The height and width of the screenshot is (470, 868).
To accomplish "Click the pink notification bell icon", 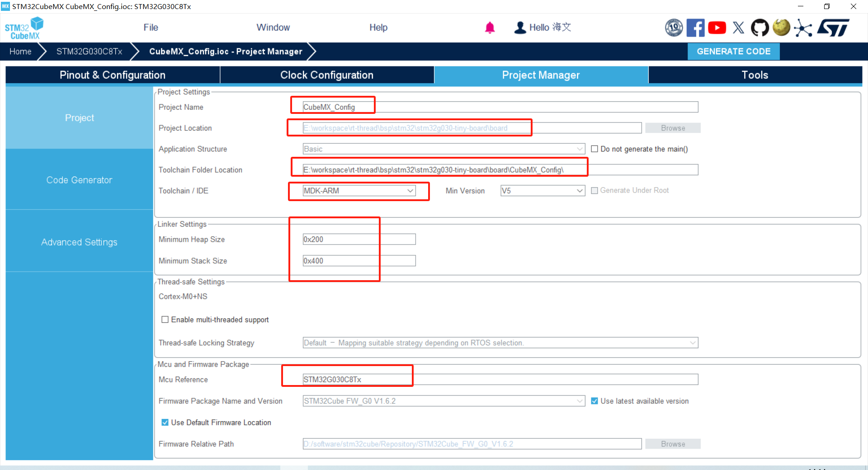I will pyautogui.click(x=490, y=28).
